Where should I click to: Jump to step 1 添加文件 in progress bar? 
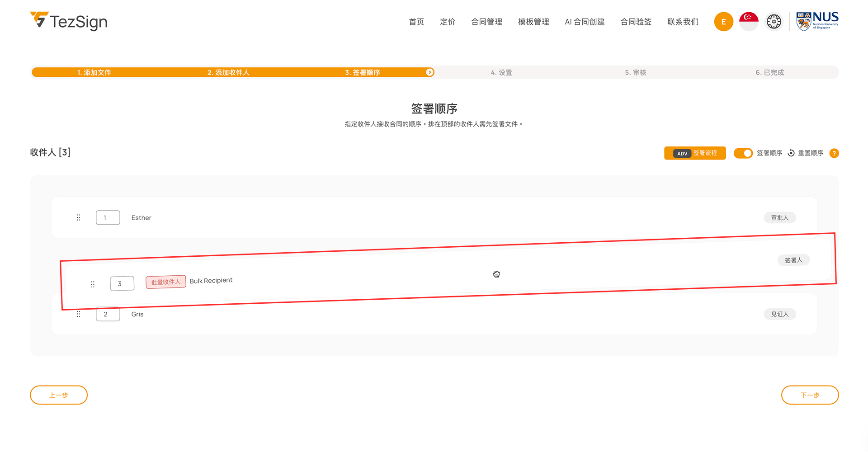coord(94,72)
